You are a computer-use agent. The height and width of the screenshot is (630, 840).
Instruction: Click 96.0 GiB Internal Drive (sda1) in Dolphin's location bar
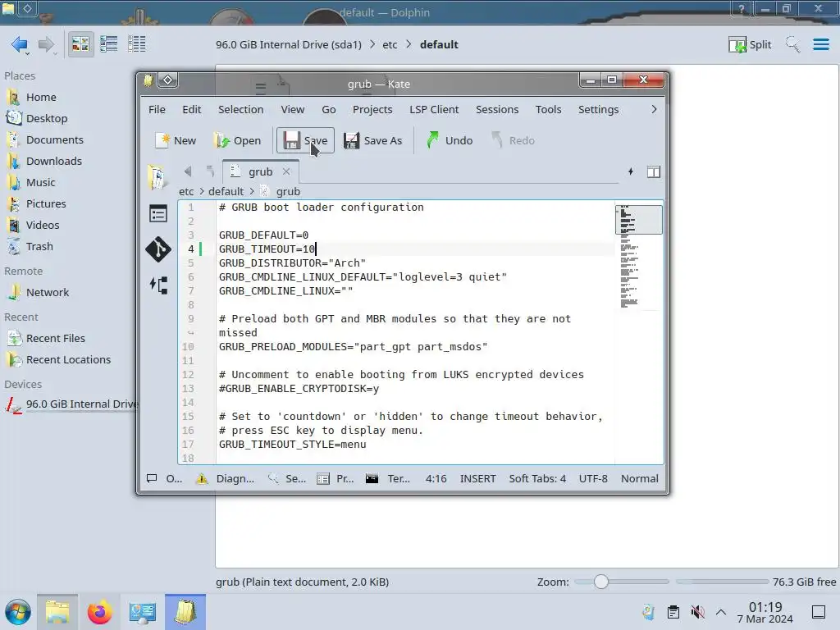[x=289, y=44]
